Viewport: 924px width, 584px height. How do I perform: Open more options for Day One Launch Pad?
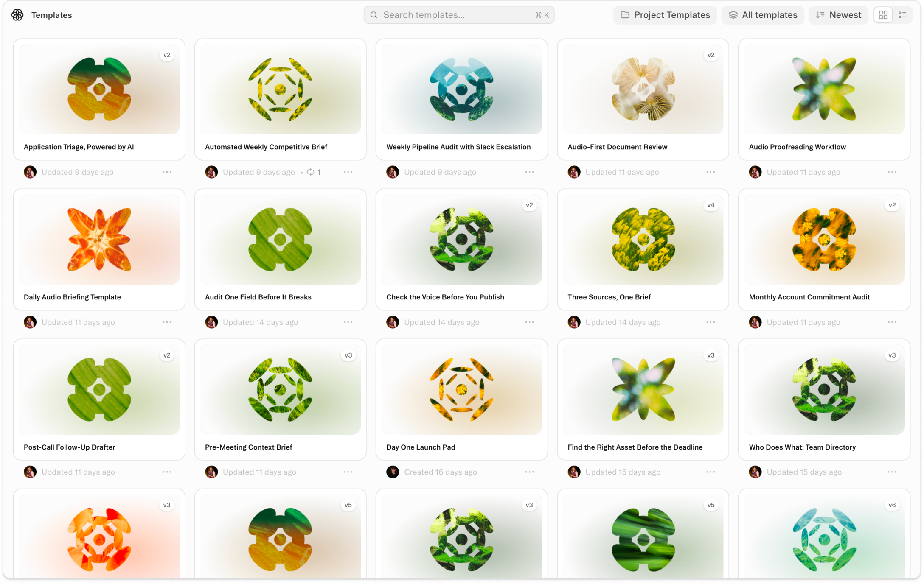[x=529, y=472]
